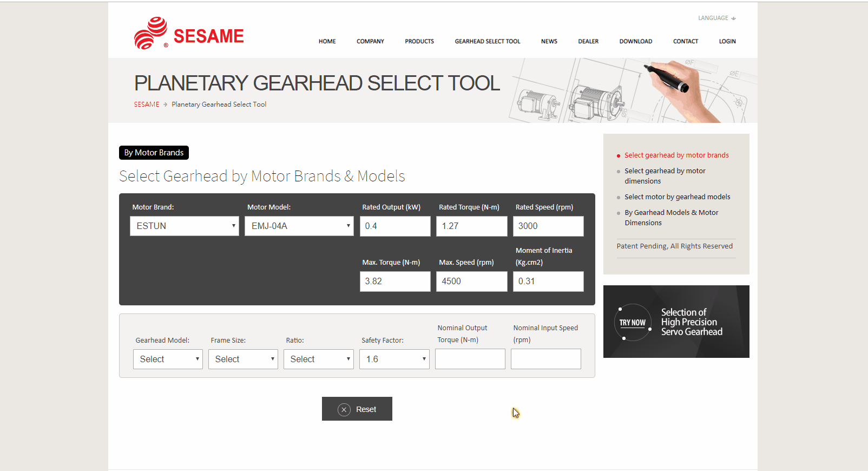868x471 pixels.
Task: Click the Max. Speed (rpm) field
Action: 472,282
